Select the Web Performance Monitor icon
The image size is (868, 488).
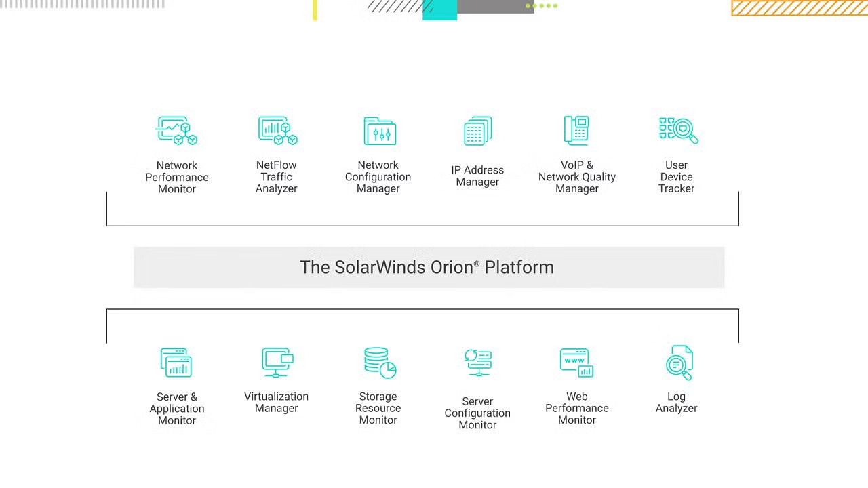coord(576,363)
